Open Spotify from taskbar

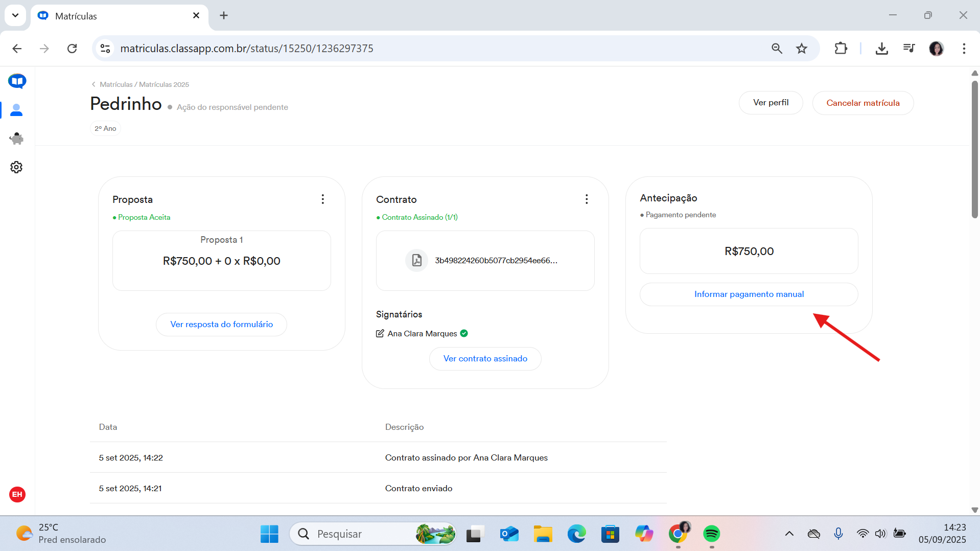pyautogui.click(x=711, y=534)
